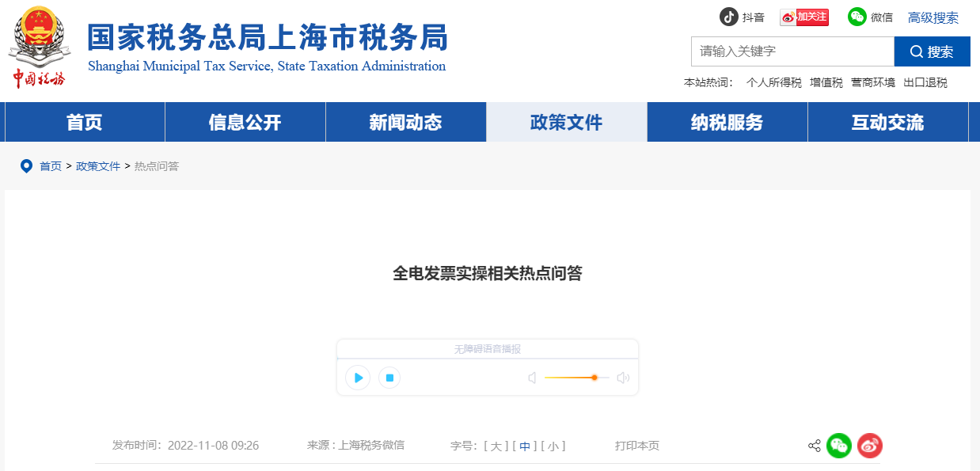Switch to the 政策文件 navigation tab
The width and height of the screenshot is (980, 471).
pyautogui.click(x=567, y=121)
